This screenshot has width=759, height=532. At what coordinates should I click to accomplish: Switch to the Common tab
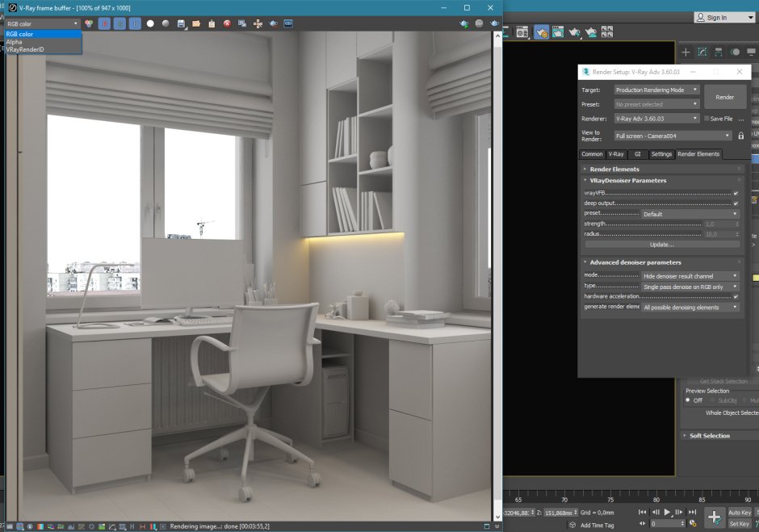tap(591, 154)
